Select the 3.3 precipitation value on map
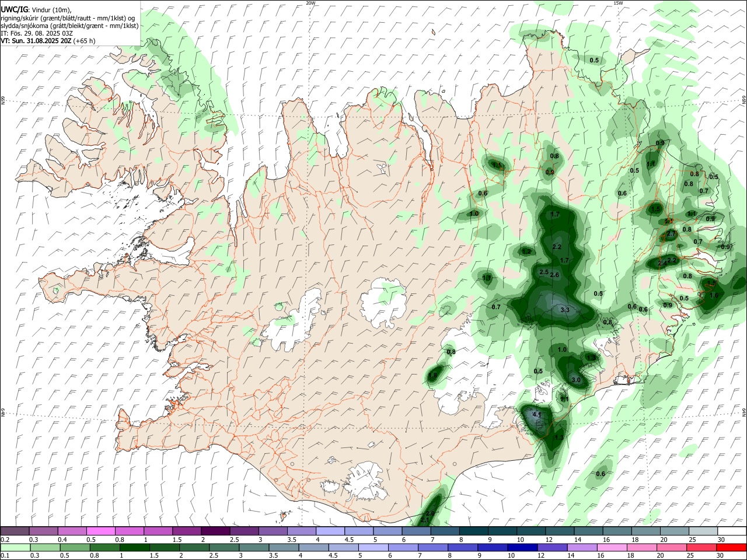This screenshot has width=747, height=560. pos(564,310)
